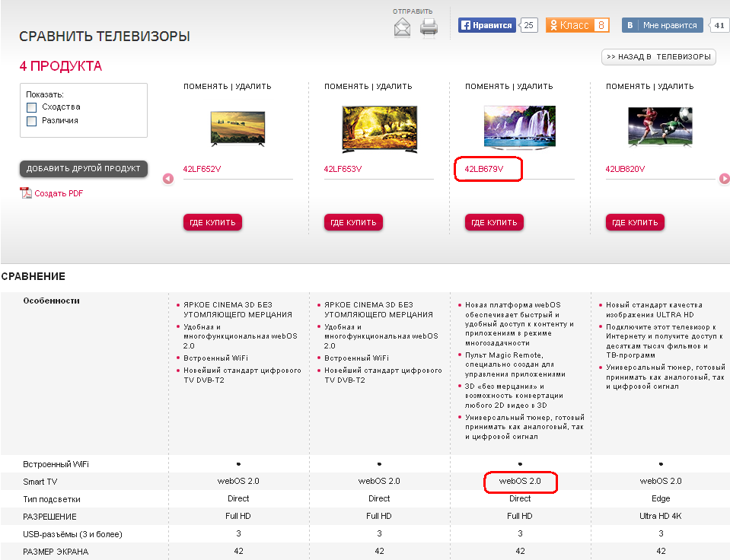Enable the Сходства checkbox
This screenshot has height=560, width=730.
point(32,107)
